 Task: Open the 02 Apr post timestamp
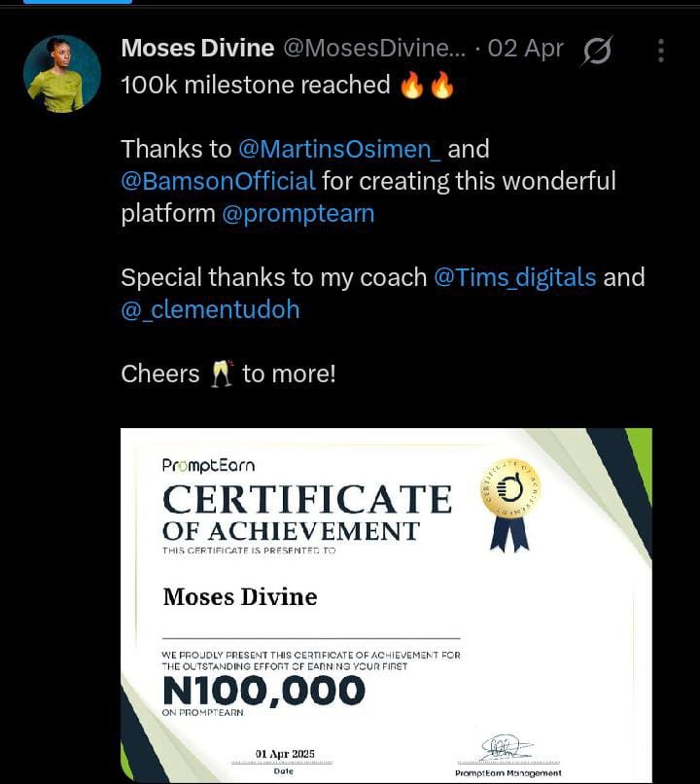click(525, 49)
